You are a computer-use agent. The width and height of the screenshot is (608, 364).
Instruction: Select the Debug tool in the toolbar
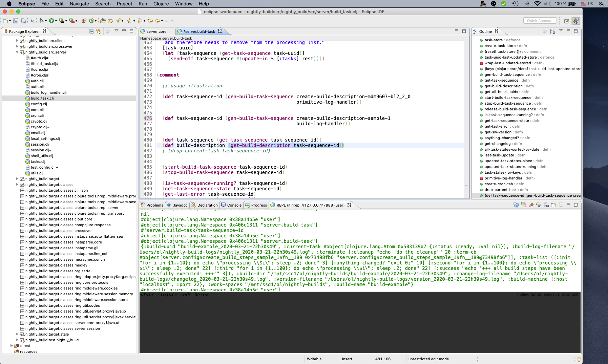tap(41, 21)
